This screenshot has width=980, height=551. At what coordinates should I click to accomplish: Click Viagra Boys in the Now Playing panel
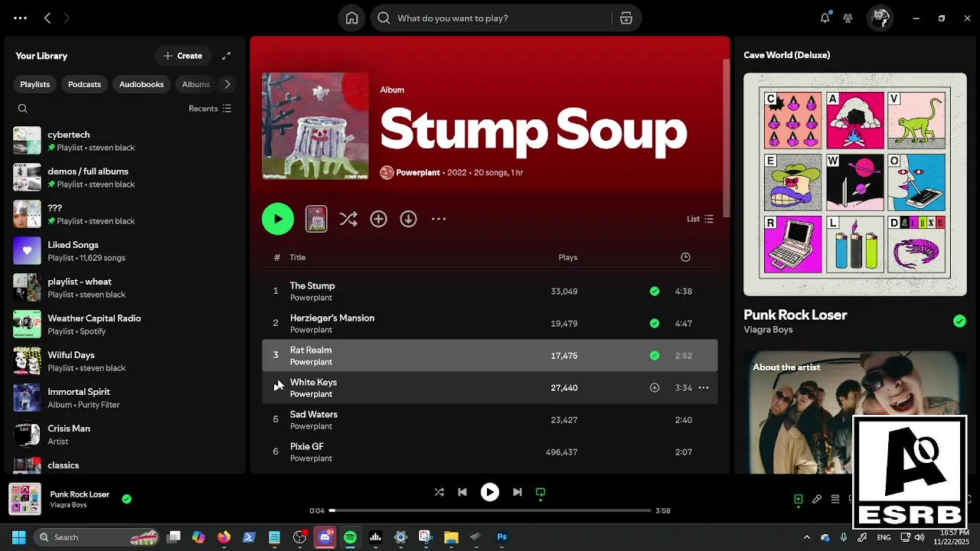tap(768, 330)
